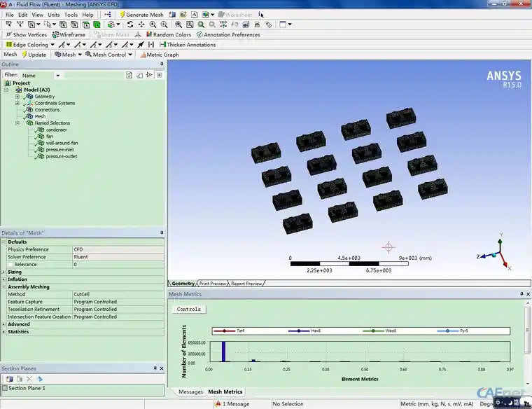Viewport: 532px width, 409px height.
Task: Toggle the Section Plane 1 checkbox
Action: coord(5,388)
